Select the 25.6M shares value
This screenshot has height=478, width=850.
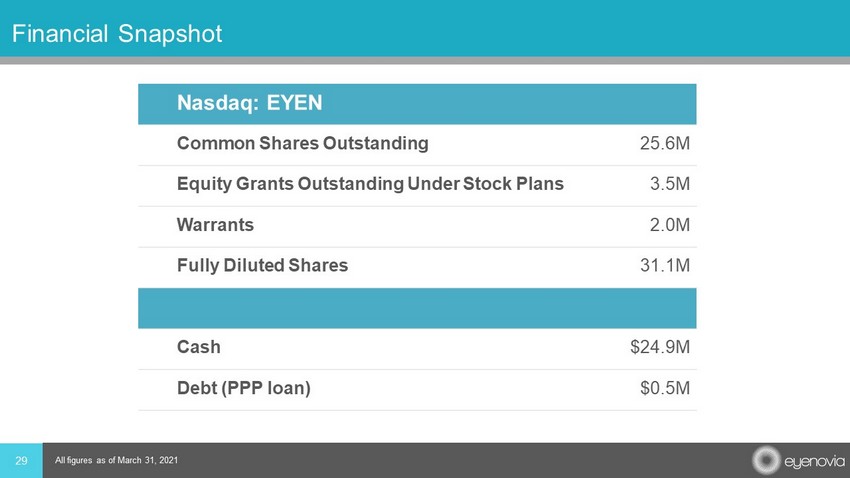(x=664, y=143)
